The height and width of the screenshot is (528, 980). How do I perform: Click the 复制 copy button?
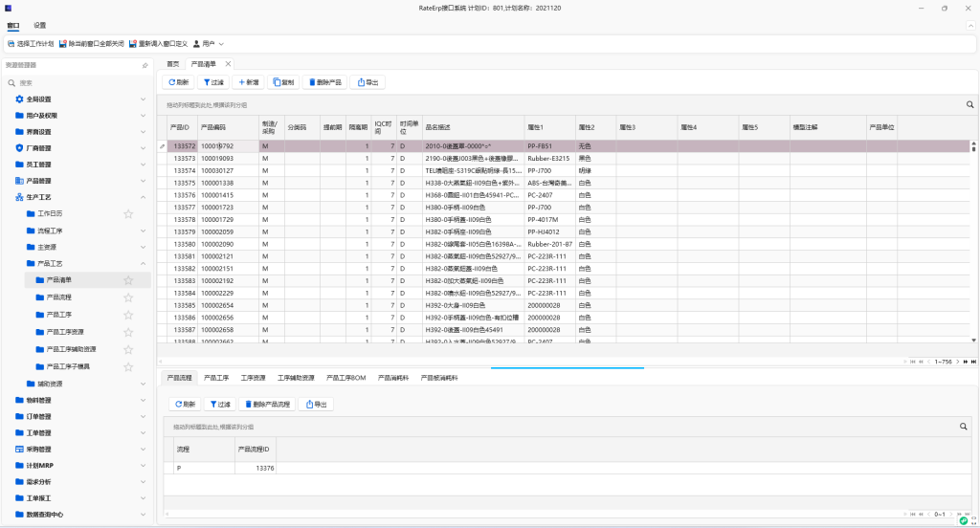[x=283, y=82]
